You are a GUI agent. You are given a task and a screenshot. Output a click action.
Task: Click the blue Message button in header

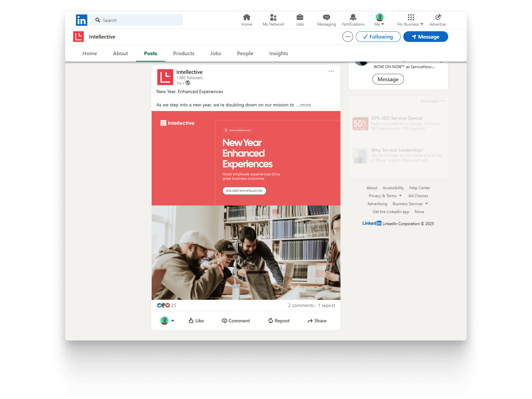(x=425, y=37)
